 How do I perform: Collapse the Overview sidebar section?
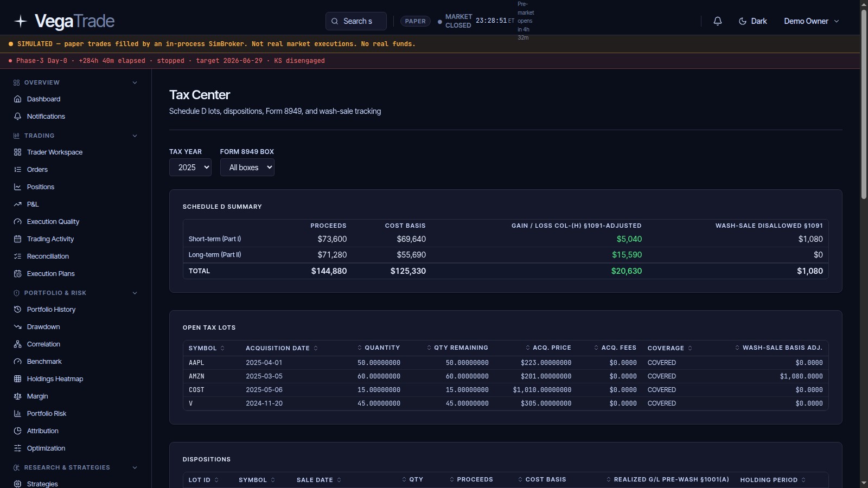tap(135, 82)
